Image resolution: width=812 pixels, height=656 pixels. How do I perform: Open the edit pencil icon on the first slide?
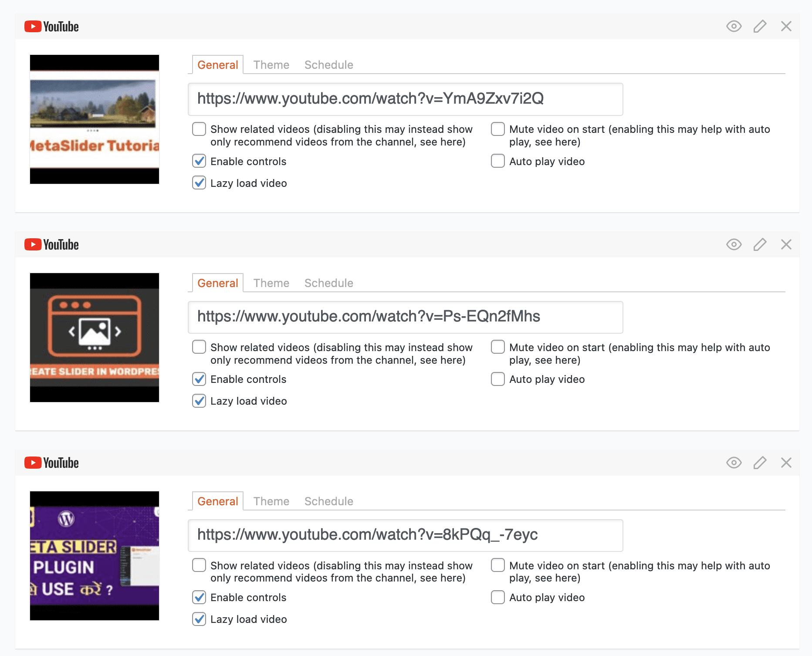(760, 26)
